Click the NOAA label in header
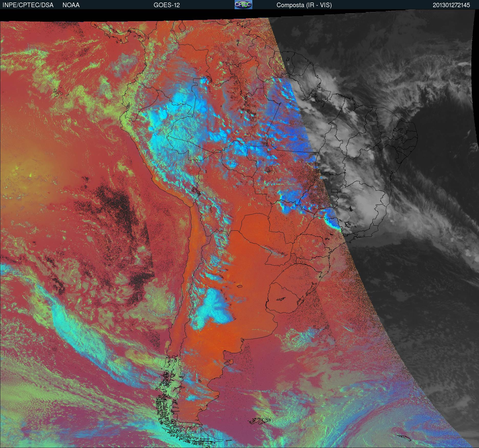The image size is (479, 448). pos(71,5)
